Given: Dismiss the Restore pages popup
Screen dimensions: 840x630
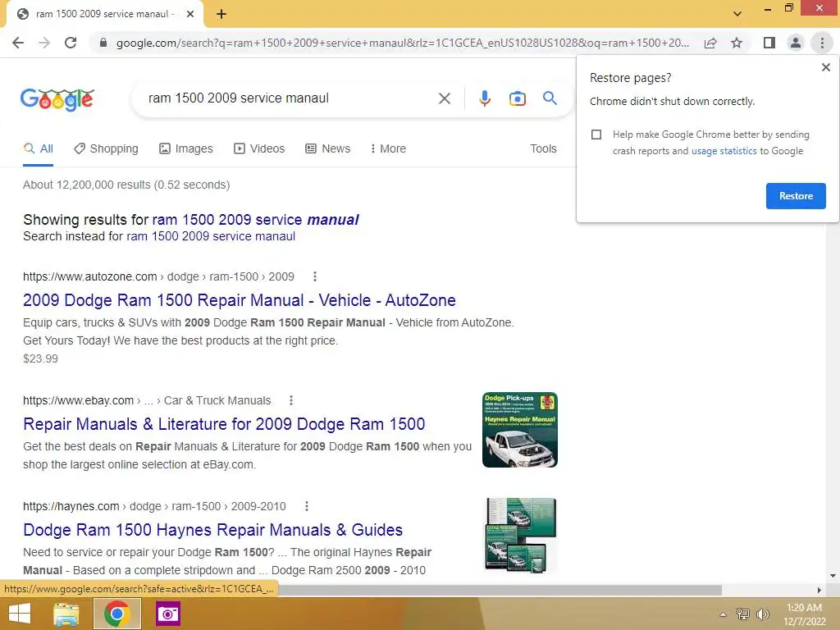Looking at the screenshot, I should click(825, 67).
